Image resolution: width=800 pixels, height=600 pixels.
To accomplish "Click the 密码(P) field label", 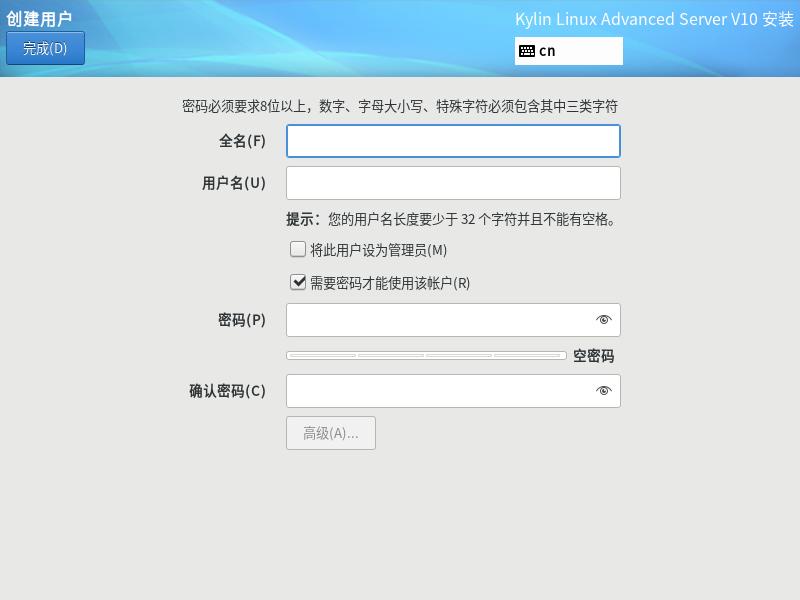I will tap(239, 319).
